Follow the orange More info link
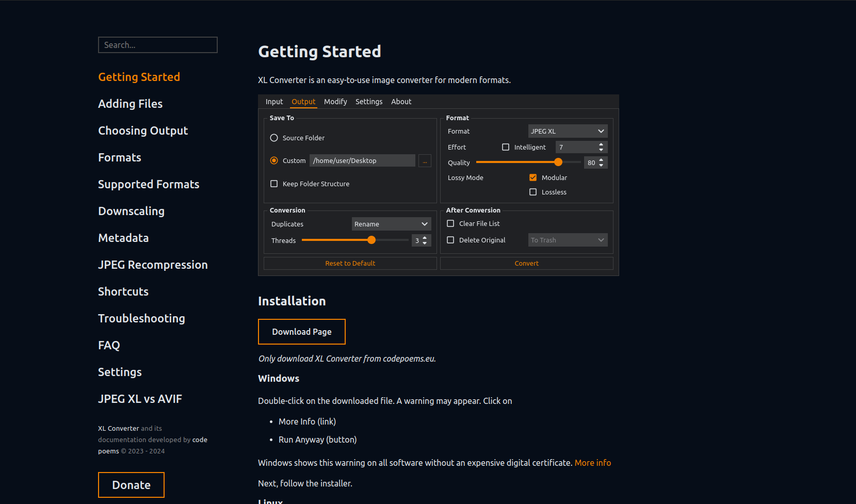This screenshot has width=856, height=504. pos(592,463)
